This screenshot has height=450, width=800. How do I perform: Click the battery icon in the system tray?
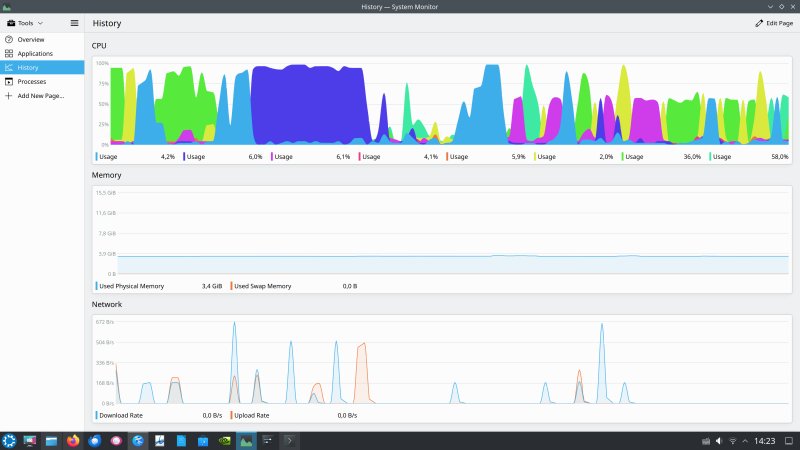pos(706,441)
